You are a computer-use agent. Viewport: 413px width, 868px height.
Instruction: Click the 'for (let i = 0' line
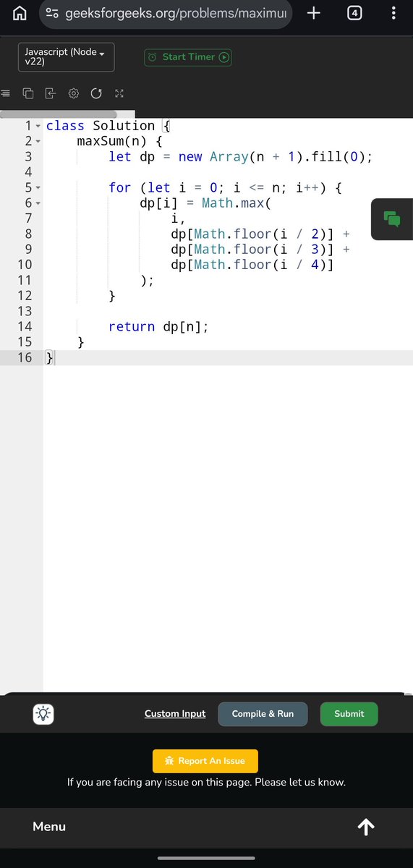(225, 188)
